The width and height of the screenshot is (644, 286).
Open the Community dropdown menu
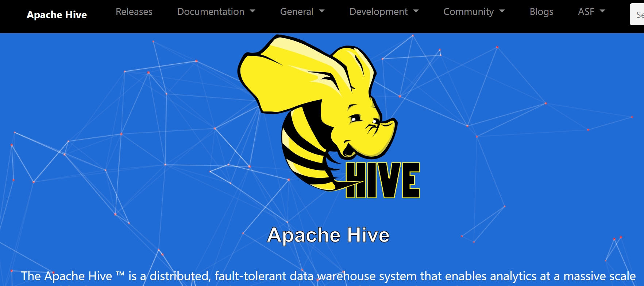[x=474, y=12]
